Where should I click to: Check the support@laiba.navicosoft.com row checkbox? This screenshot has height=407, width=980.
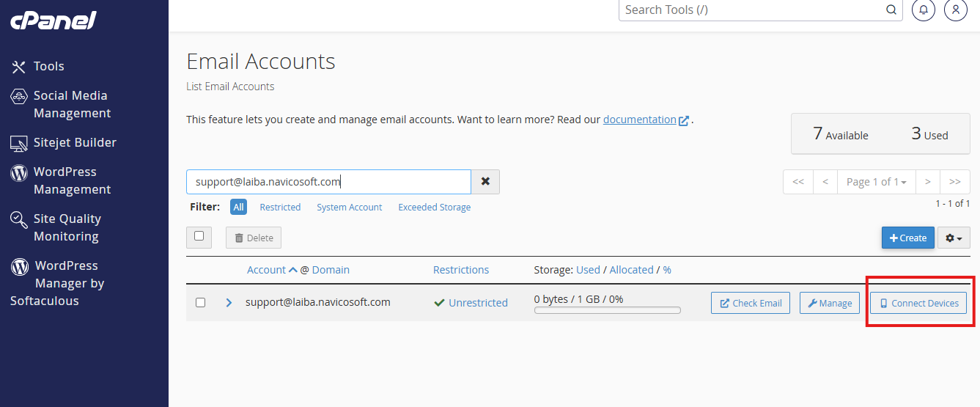[201, 302]
